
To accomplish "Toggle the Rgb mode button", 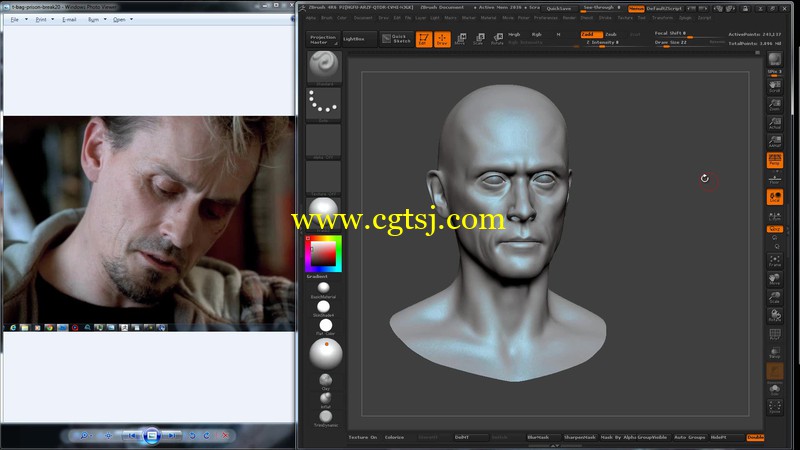I will point(537,34).
